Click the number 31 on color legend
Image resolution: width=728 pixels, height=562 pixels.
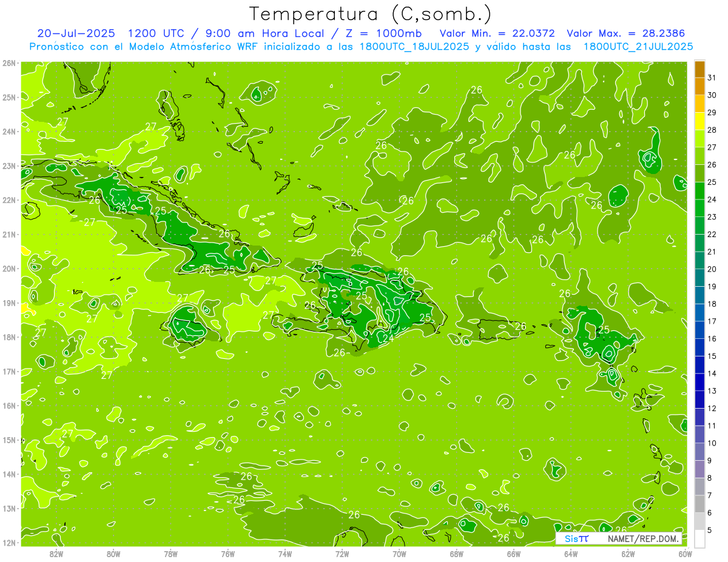[712, 78]
